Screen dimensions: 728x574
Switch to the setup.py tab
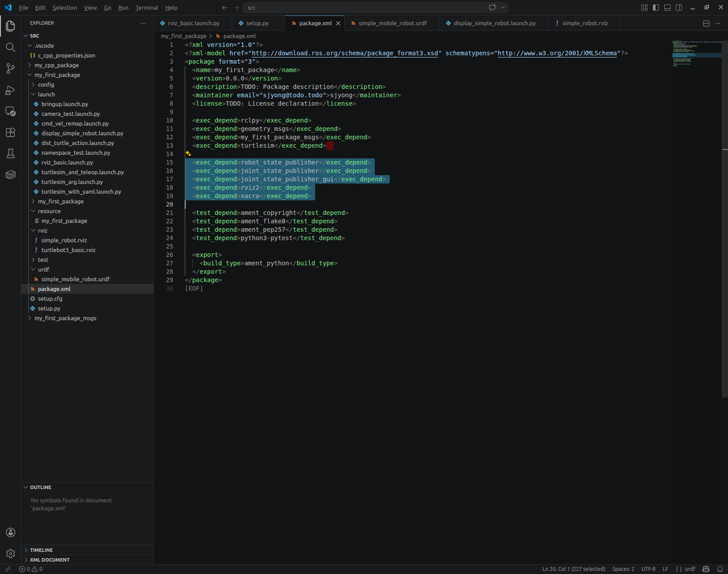258,23
